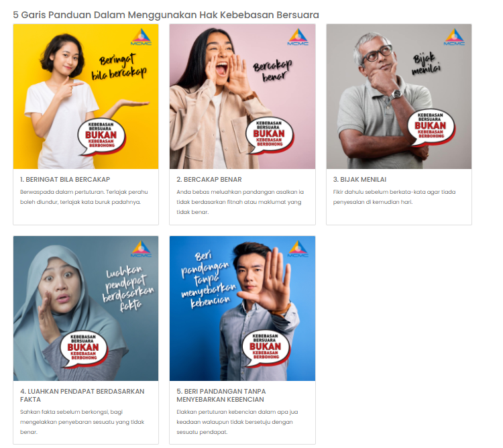Click the BUKAN speech bubble on the blue poster
The height and width of the screenshot is (448, 503).
point(266,349)
